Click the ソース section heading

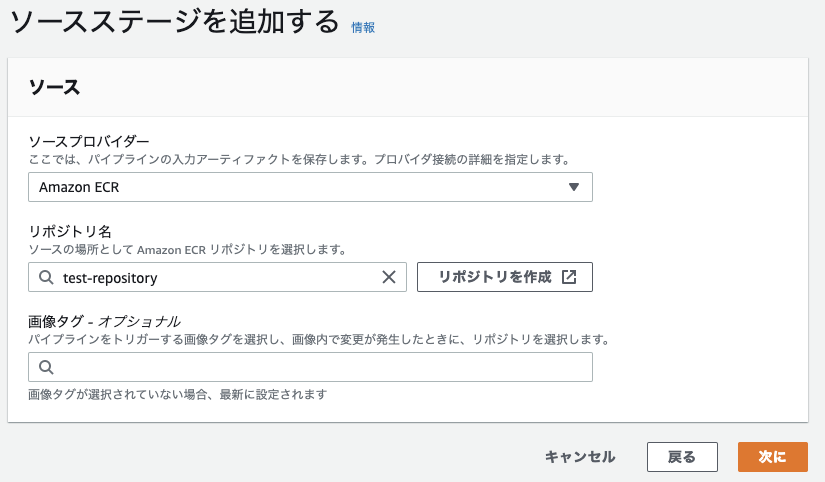pos(54,87)
